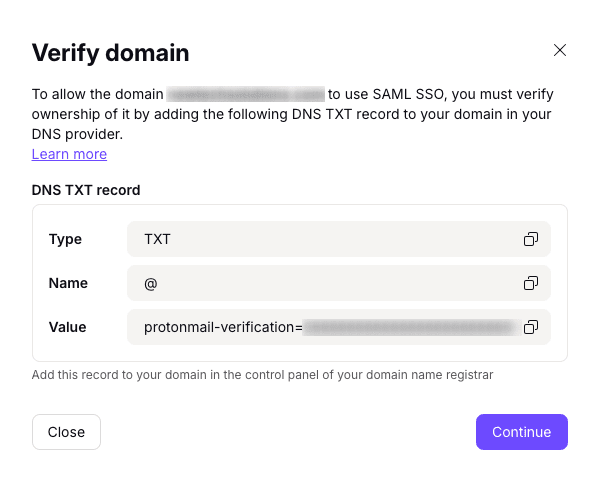The image size is (600, 482).
Task: Click the SAML SSO description paragraph
Action: point(290,113)
